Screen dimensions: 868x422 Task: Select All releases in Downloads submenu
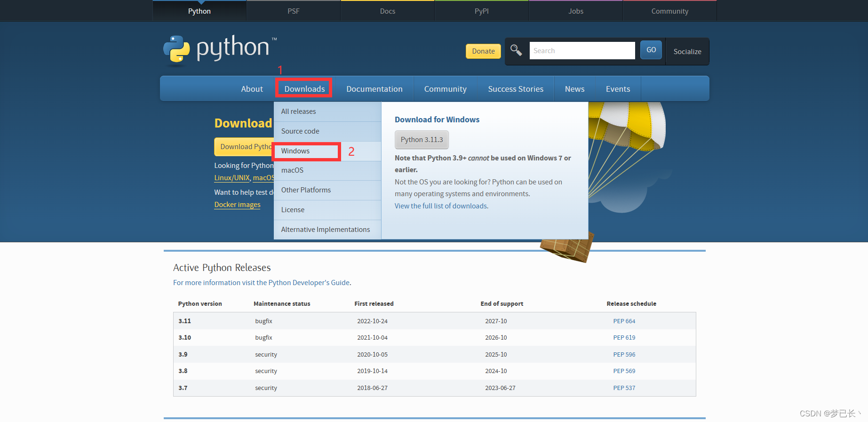point(327,111)
